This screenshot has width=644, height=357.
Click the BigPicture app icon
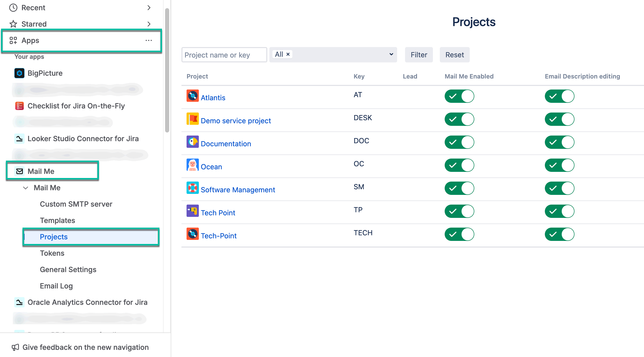coord(19,73)
